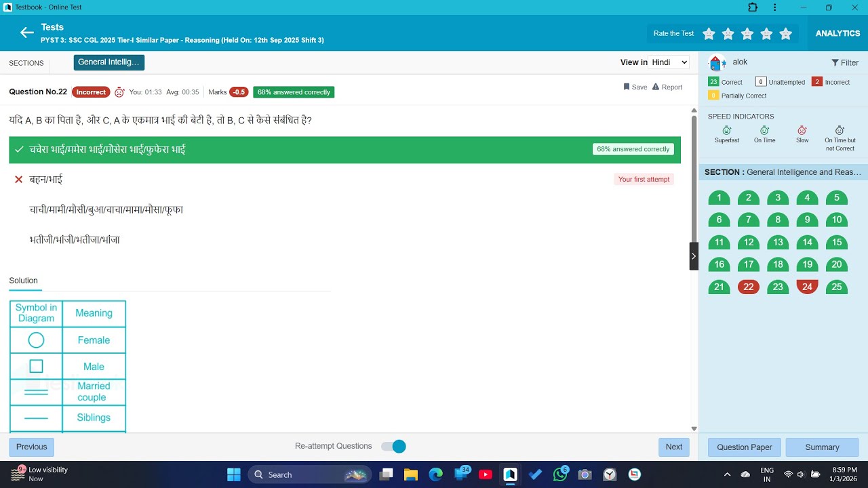Select the General Intellig… section tab
This screenshot has width=868, height=488.
point(109,62)
